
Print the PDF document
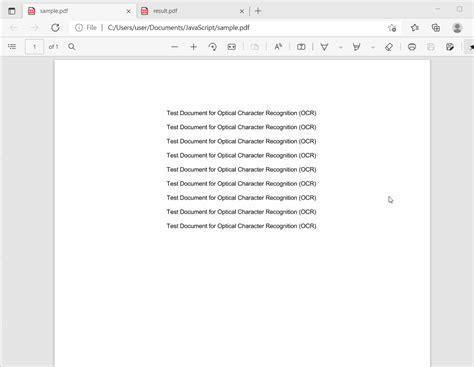coord(412,47)
